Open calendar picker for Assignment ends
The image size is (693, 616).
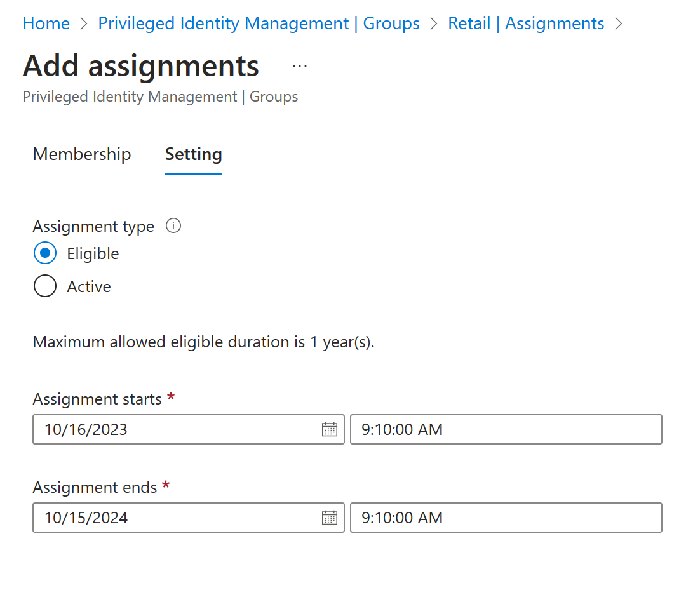[x=329, y=518]
